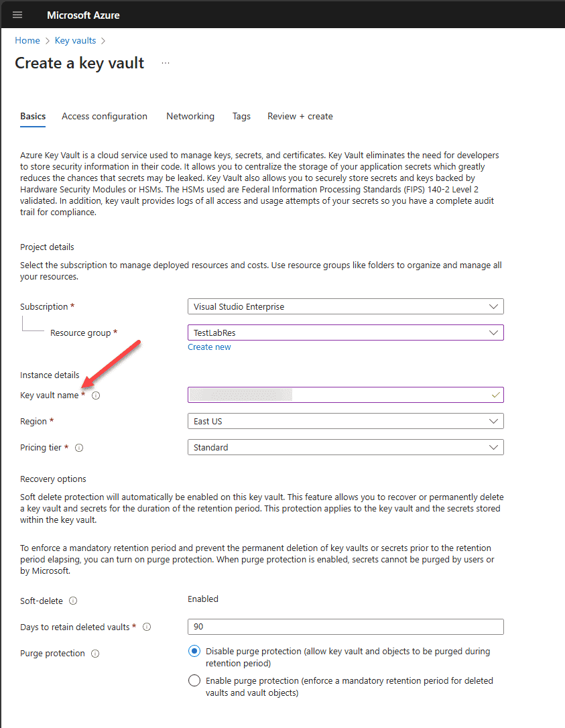565x728 pixels.
Task: Click the Recovery options heading
Action: tap(53, 479)
